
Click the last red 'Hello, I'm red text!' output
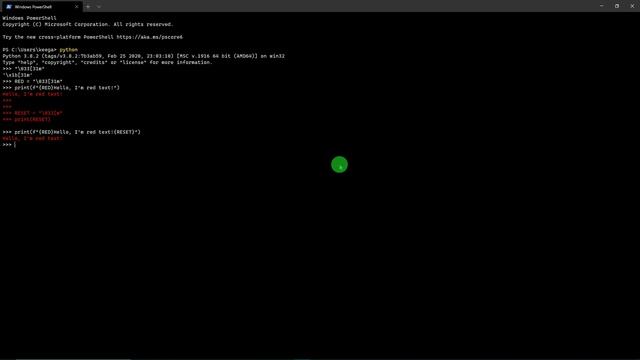tap(33, 138)
